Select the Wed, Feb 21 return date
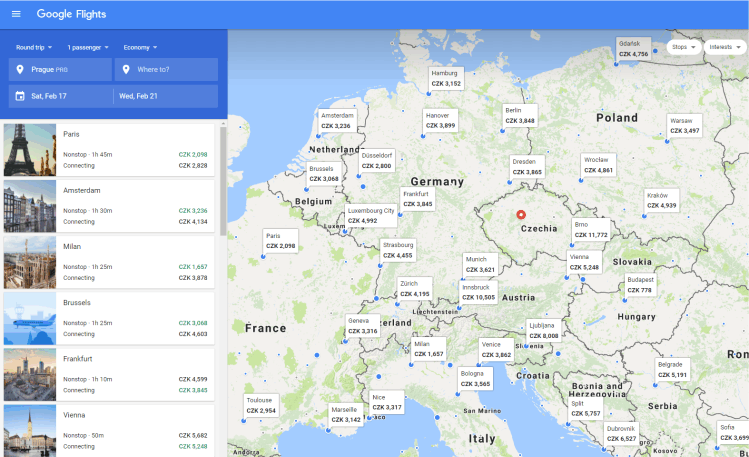 [x=166, y=96]
